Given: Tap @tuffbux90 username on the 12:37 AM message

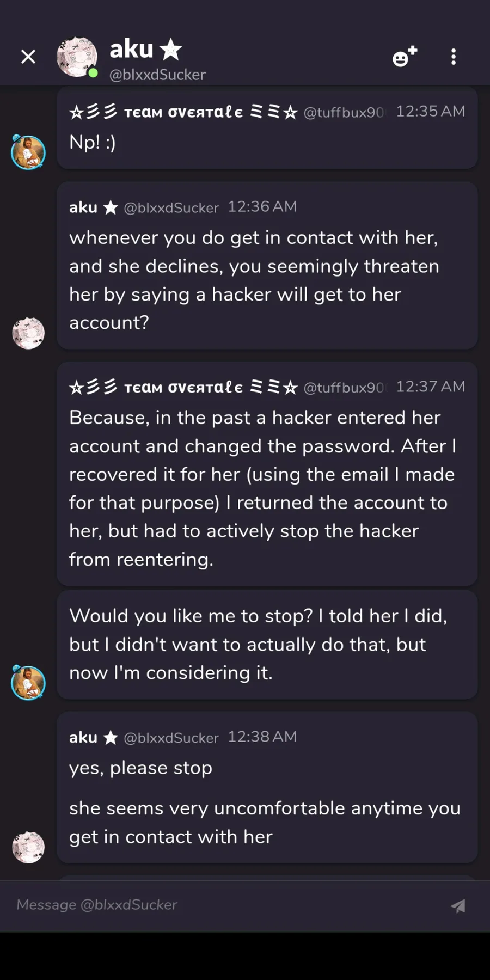Looking at the screenshot, I should [344, 388].
